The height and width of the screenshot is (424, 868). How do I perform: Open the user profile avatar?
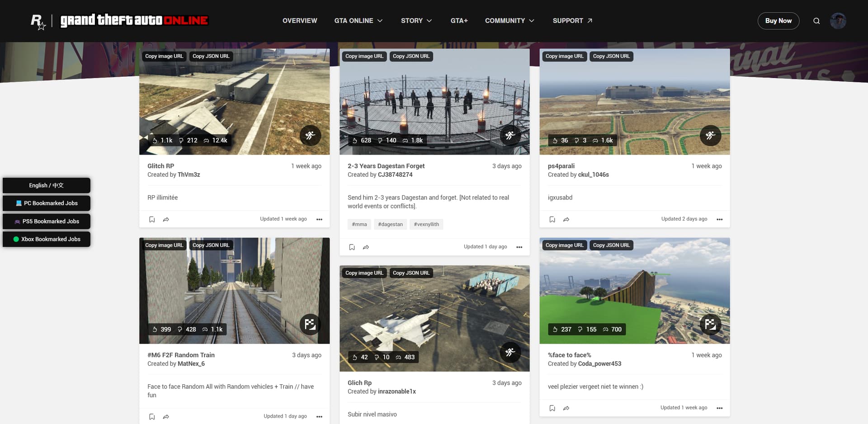click(838, 21)
